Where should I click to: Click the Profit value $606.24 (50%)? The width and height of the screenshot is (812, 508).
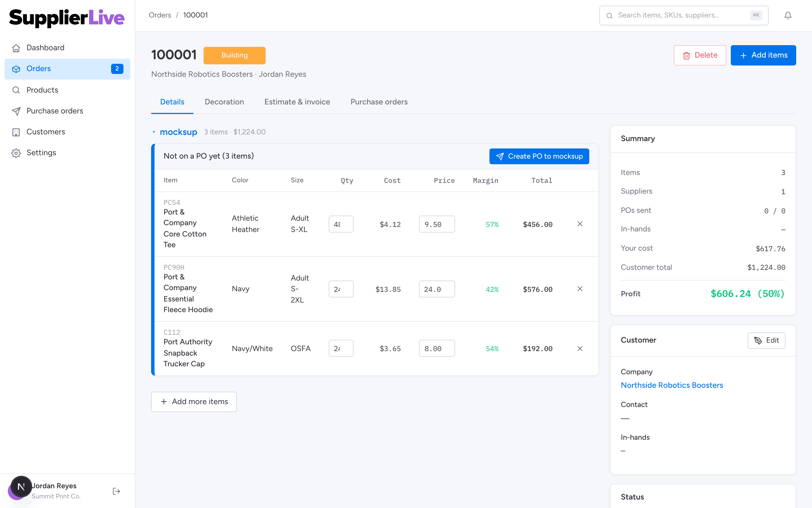pos(748,294)
